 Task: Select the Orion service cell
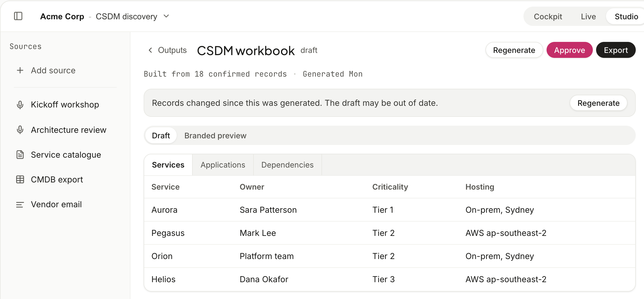pos(162,256)
